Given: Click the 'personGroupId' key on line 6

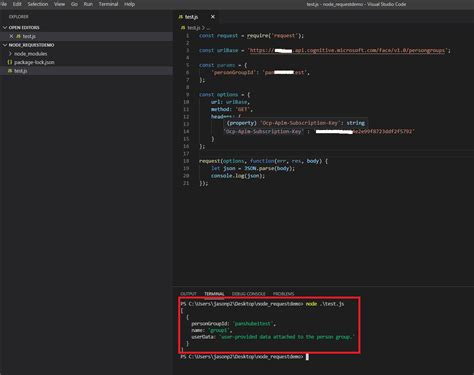Looking at the screenshot, I should 233,72.
